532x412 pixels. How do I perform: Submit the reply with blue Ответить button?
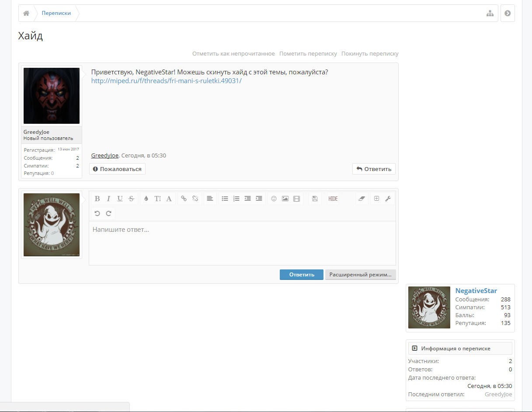pos(302,275)
